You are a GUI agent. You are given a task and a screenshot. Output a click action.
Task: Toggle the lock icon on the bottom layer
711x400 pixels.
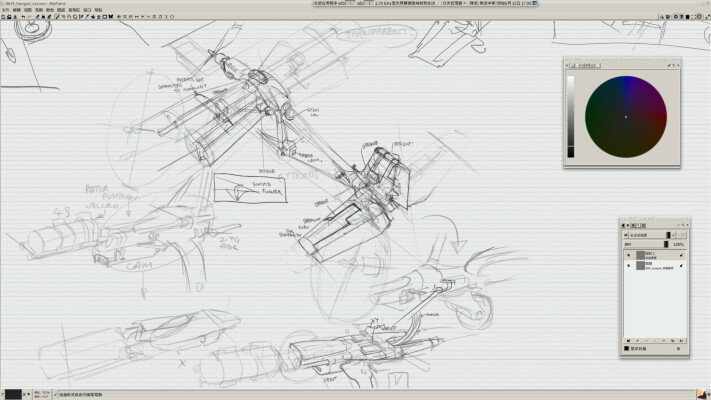tap(682, 266)
